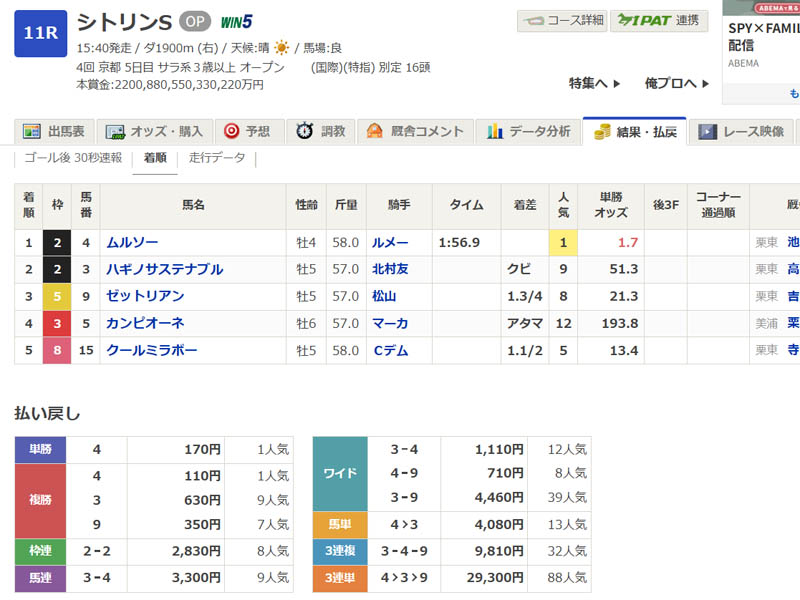Click the データ分析 bar chart icon

click(x=494, y=131)
